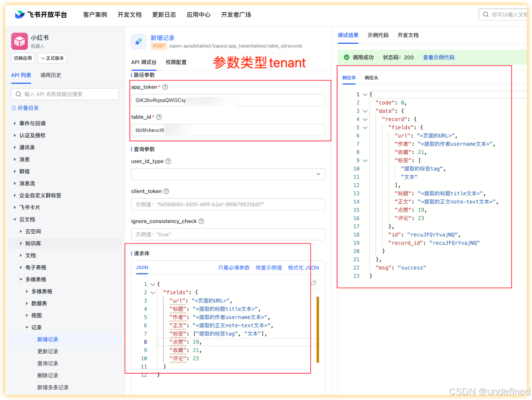
Task: Collapse the 记录 tree node
Action: (x=27, y=328)
